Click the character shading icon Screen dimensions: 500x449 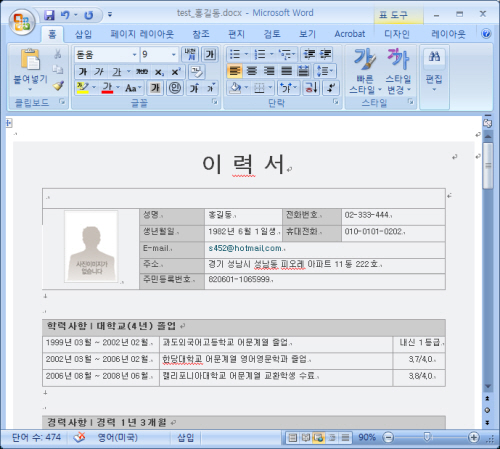point(155,88)
